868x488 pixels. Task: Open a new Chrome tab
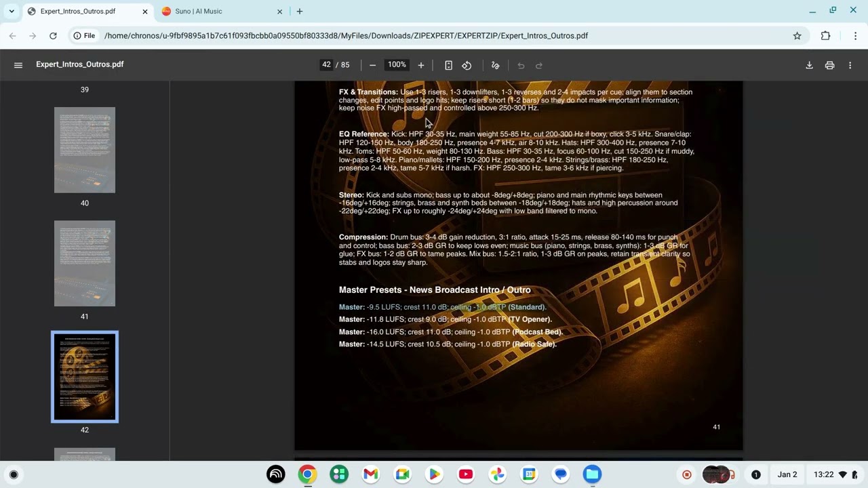tap(300, 12)
